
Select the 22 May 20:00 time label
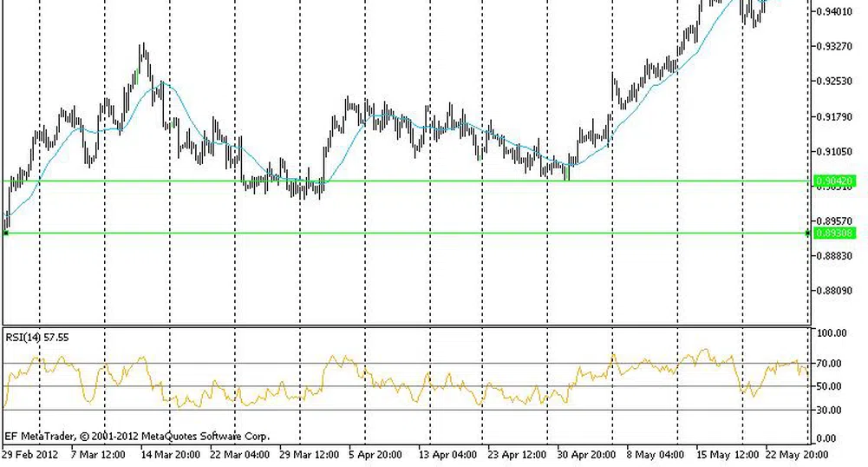(793, 454)
